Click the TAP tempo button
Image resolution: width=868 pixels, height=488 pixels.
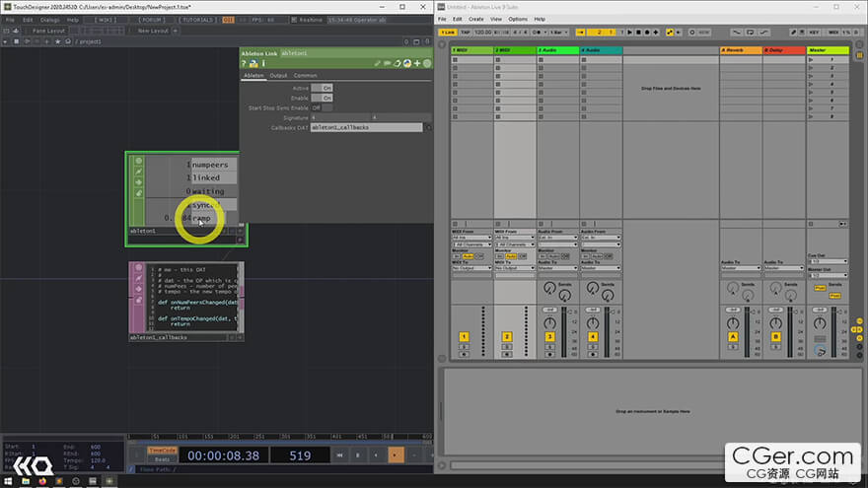click(467, 33)
